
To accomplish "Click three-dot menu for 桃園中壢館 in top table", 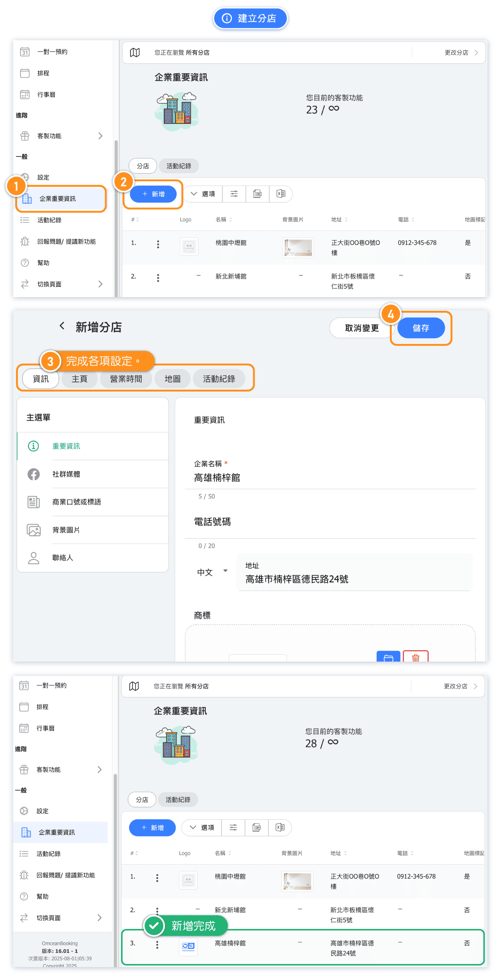I will click(158, 244).
